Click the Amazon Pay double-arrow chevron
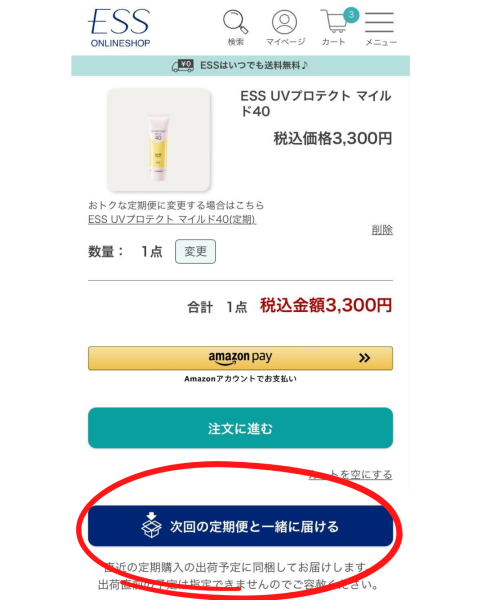This screenshot has width=481, height=600. click(364, 358)
